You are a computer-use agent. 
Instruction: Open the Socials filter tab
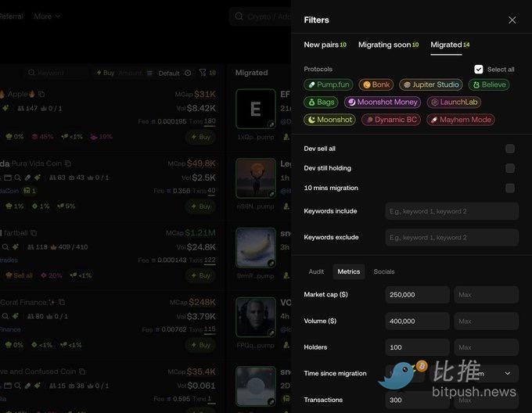pos(383,271)
